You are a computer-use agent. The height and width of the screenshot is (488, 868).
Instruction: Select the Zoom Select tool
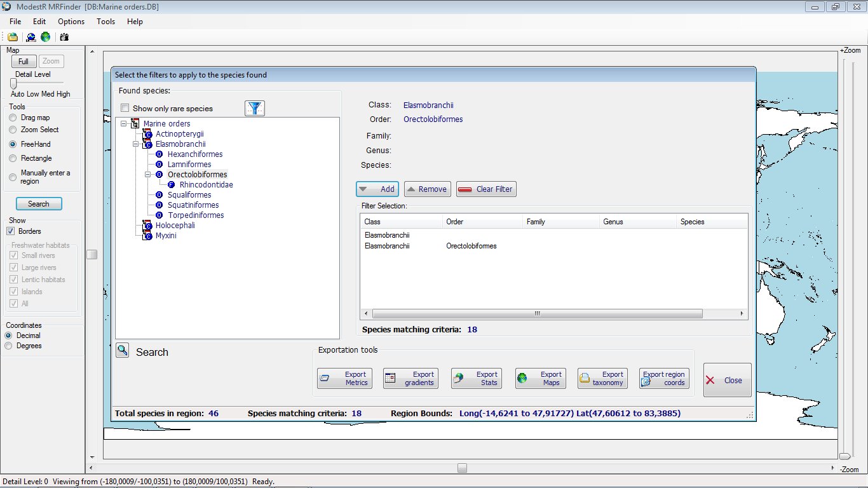[x=13, y=130]
